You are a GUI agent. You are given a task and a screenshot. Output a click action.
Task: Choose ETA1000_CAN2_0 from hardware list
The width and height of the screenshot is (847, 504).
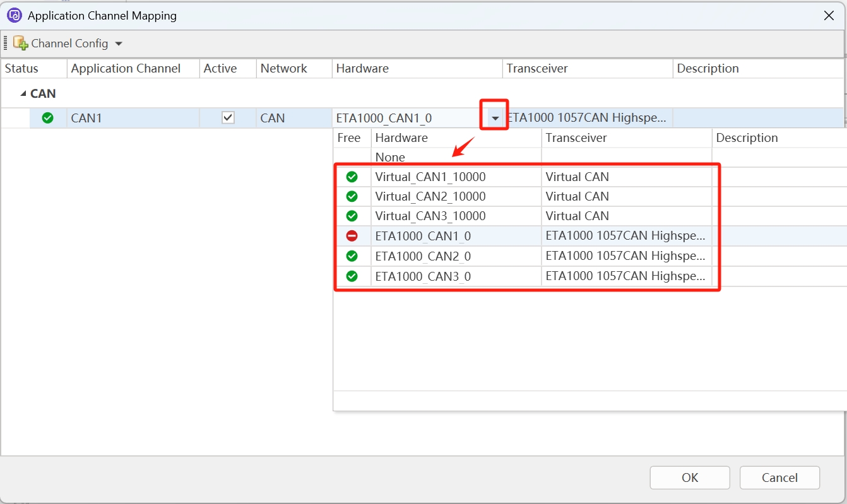(423, 256)
